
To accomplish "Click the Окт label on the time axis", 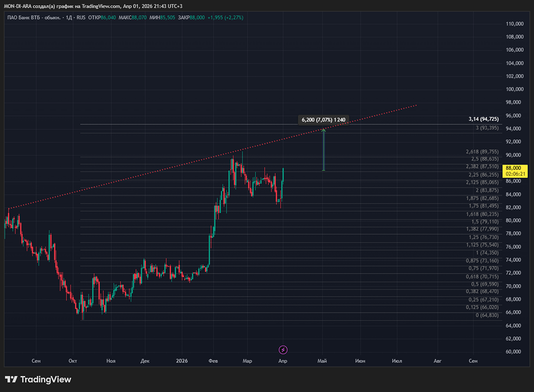I will pos(73,360).
